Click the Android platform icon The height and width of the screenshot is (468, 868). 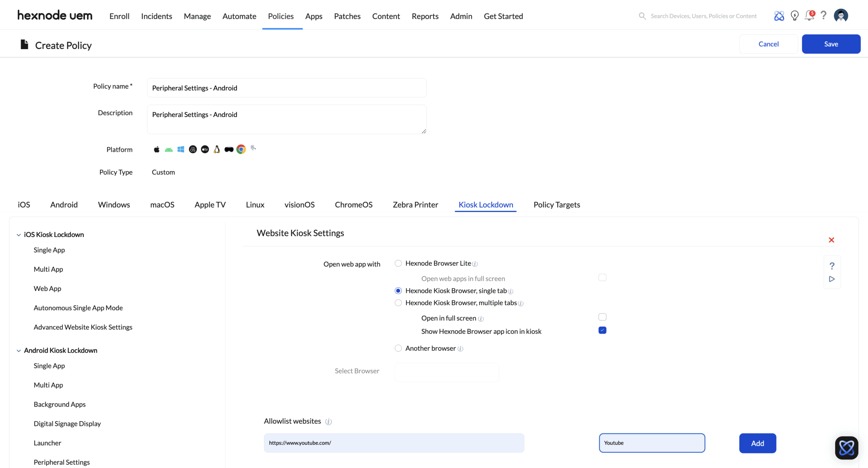click(x=169, y=150)
